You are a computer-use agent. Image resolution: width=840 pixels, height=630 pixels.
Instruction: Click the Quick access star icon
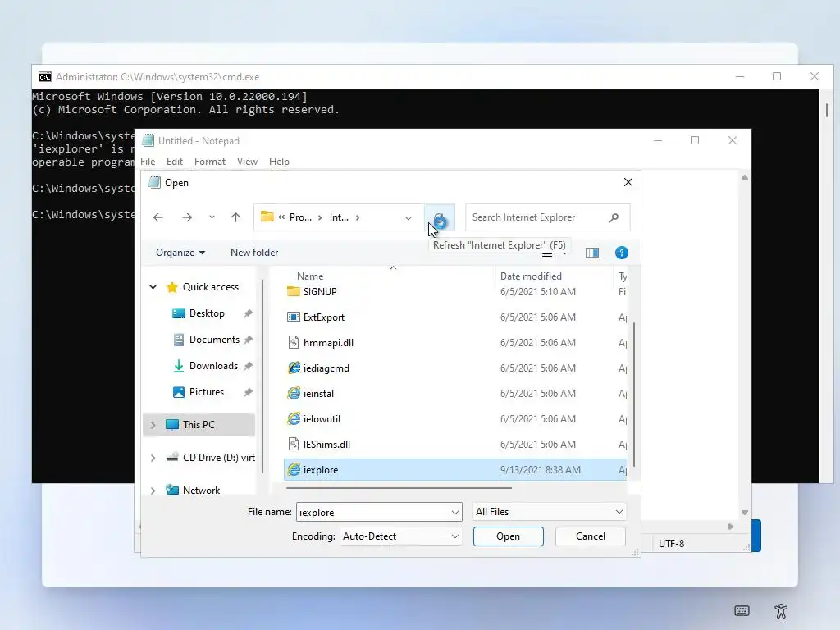point(172,287)
